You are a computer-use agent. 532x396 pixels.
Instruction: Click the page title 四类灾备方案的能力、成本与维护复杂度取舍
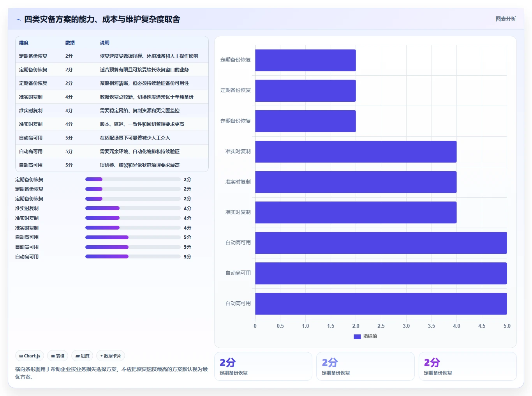(102, 19)
